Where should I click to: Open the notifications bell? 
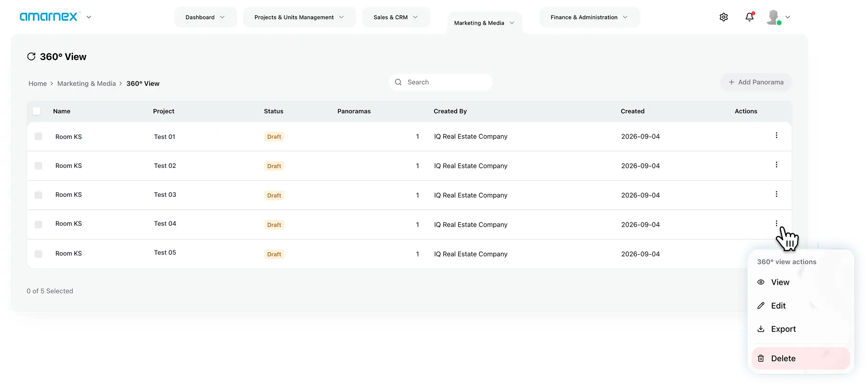click(x=750, y=17)
